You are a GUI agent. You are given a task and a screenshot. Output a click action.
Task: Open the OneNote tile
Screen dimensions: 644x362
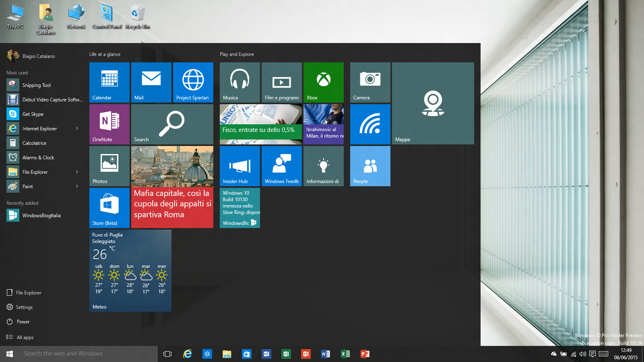point(109,124)
